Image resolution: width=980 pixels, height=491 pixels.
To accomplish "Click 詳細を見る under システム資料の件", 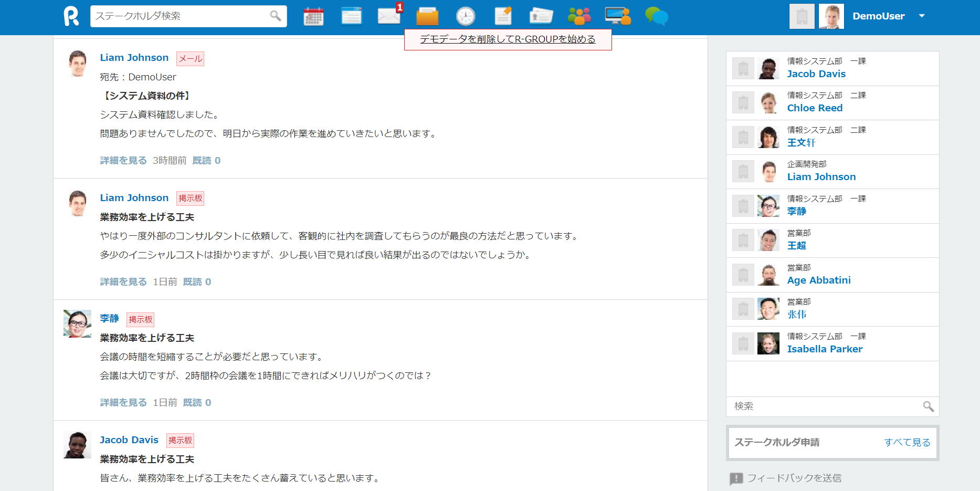I will click(x=123, y=160).
